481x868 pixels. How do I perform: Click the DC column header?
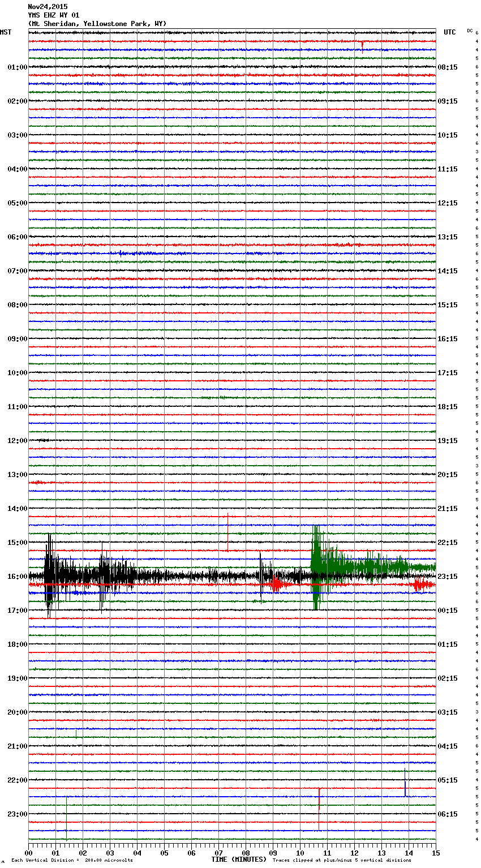point(470,31)
